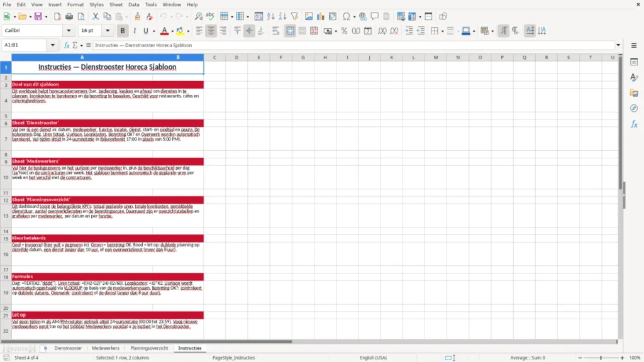This screenshot has height=362, width=644.
Task: Open the highlighting color dropdown arrow
Action: 188,31
